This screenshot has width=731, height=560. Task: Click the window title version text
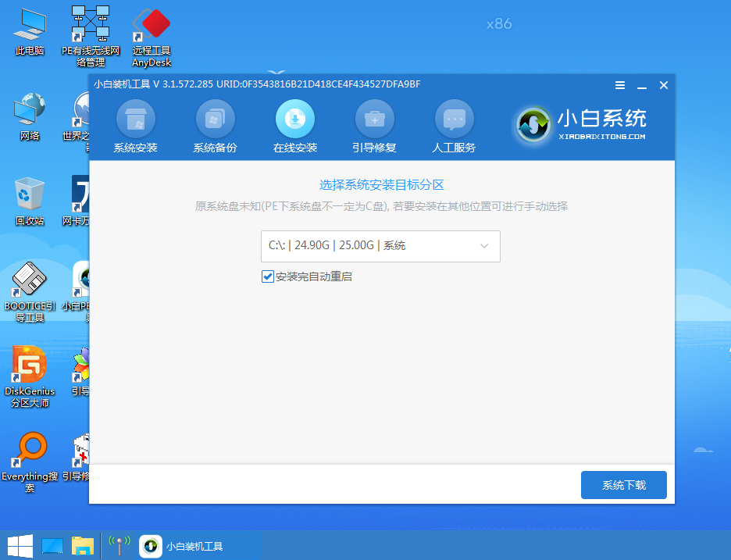click(257, 84)
